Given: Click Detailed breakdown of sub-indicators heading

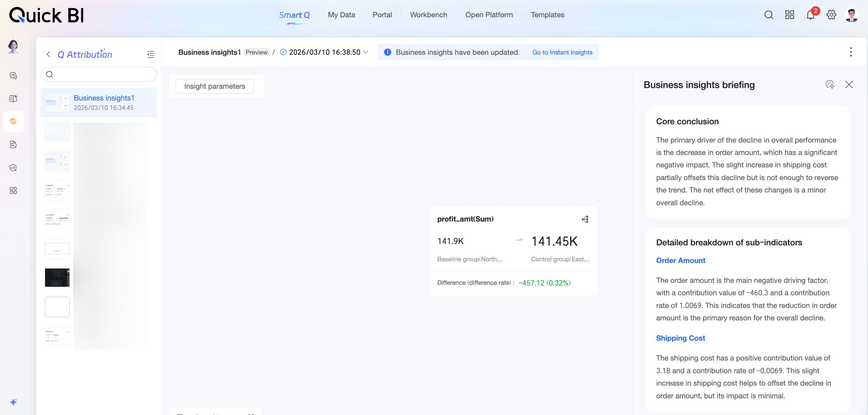Looking at the screenshot, I should pos(729,242).
